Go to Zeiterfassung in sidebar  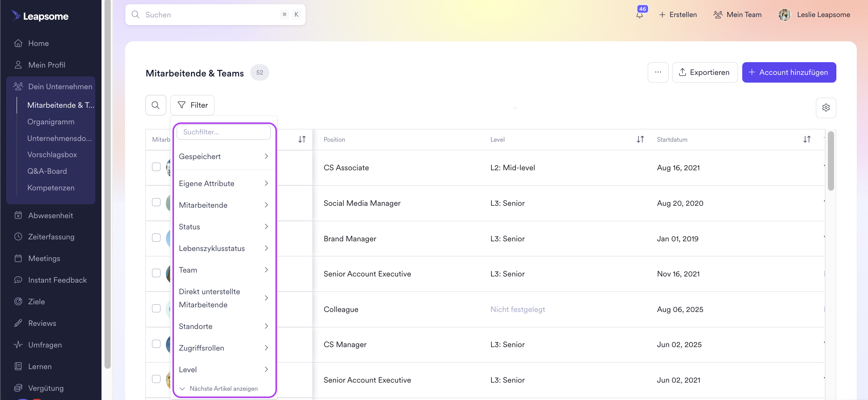tap(51, 237)
